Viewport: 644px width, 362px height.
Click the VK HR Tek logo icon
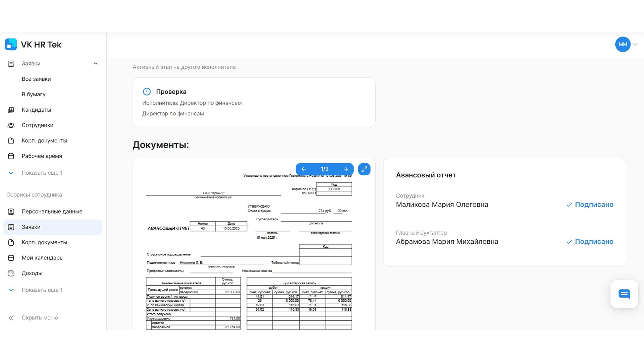click(11, 44)
